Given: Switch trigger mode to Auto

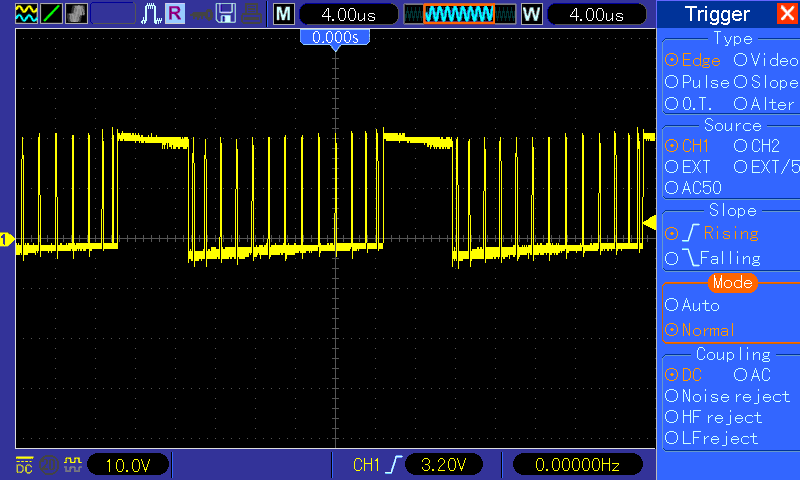Looking at the screenshot, I should click(x=692, y=305).
